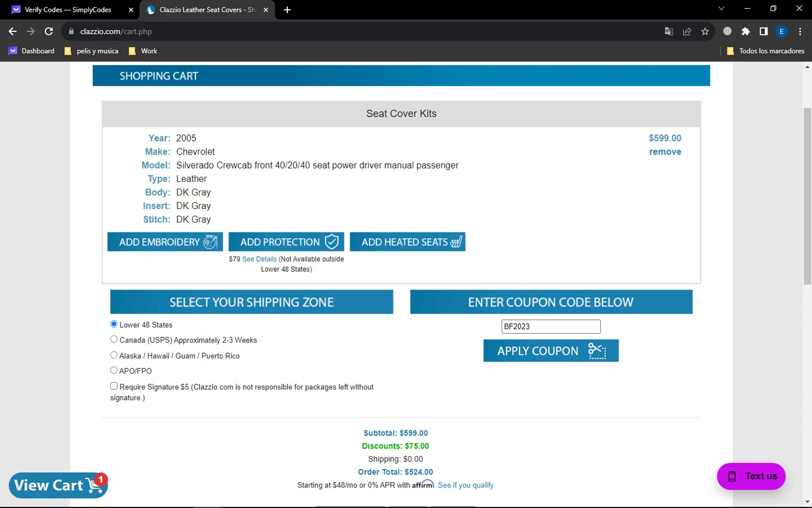Screen dimensions: 812x508
Task: Reload the Clazzio cart page
Action: pos(49,31)
